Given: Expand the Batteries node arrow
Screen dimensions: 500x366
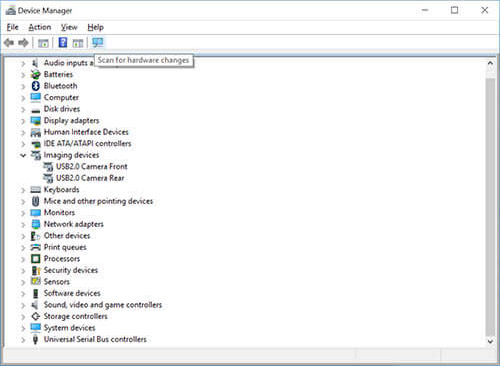Looking at the screenshot, I should coord(23,75).
